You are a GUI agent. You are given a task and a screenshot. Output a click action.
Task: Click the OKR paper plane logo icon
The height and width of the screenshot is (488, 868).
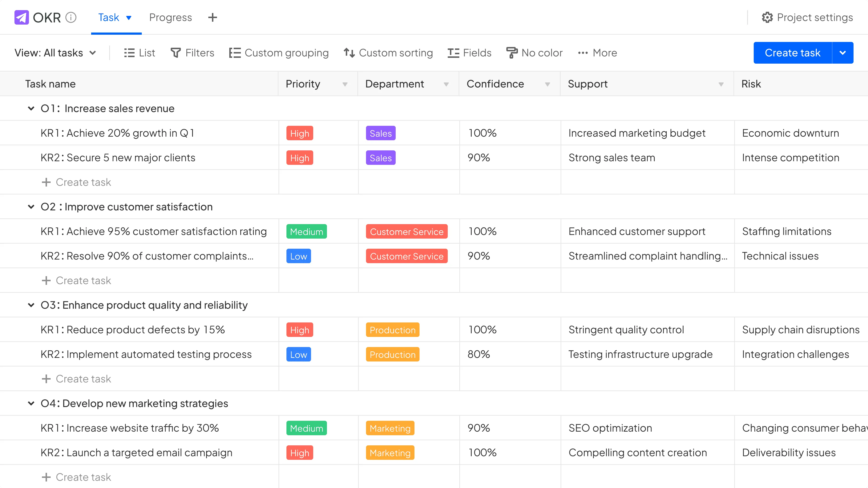tap(21, 18)
